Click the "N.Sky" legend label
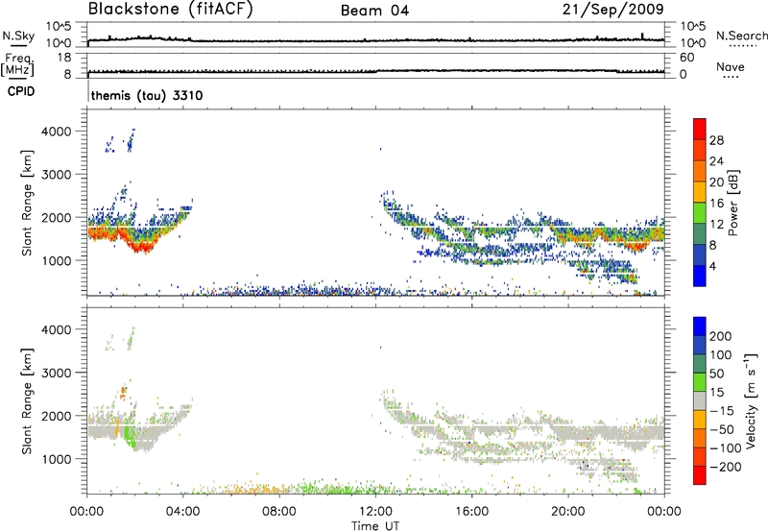This screenshot has height=532, width=768. (x=18, y=36)
